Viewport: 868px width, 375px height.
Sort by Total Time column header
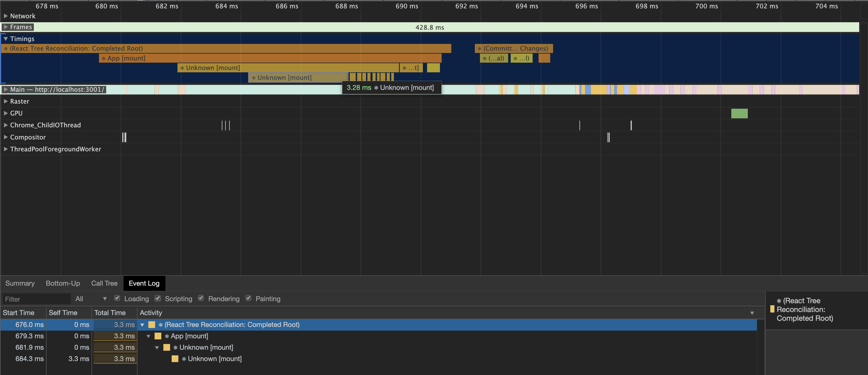110,313
